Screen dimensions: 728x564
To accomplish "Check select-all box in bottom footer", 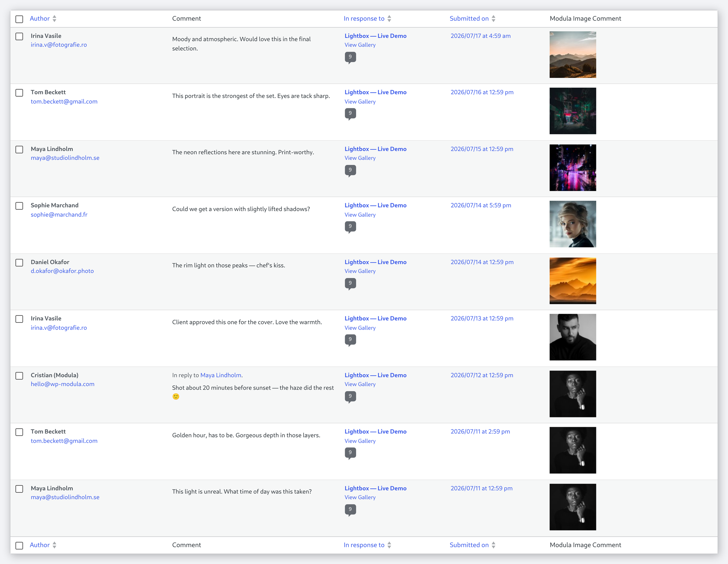I will (x=19, y=545).
